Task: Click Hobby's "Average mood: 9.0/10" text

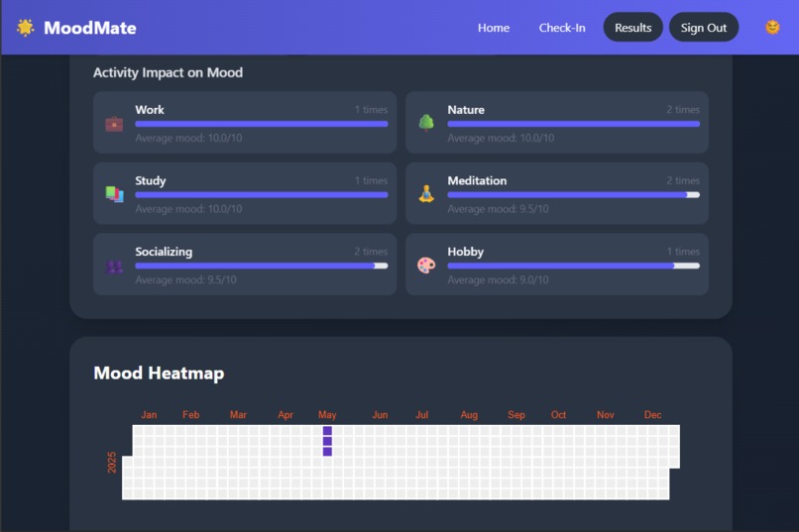Action: coord(498,279)
